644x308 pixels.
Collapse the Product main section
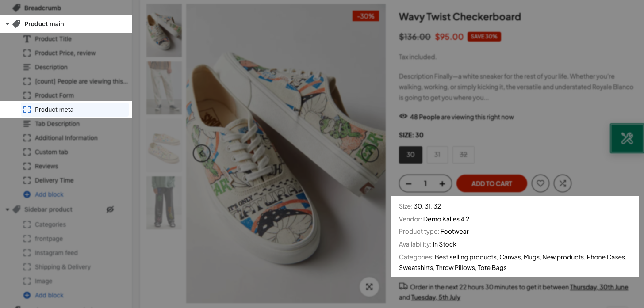[8, 24]
